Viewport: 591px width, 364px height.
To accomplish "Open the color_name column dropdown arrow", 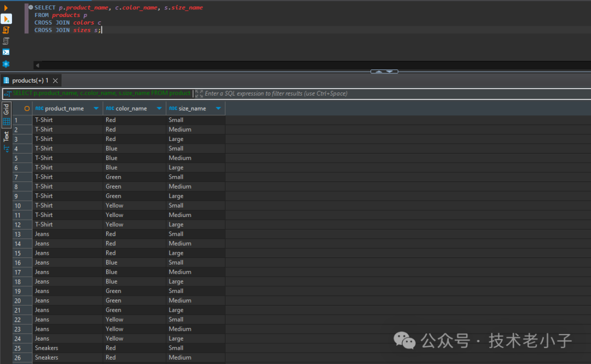I will (x=160, y=108).
